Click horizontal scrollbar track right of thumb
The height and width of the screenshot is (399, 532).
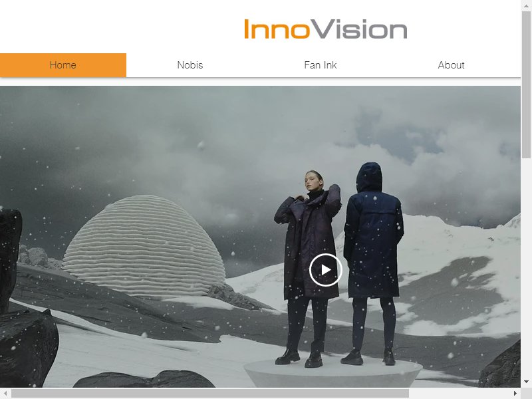click(459, 393)
